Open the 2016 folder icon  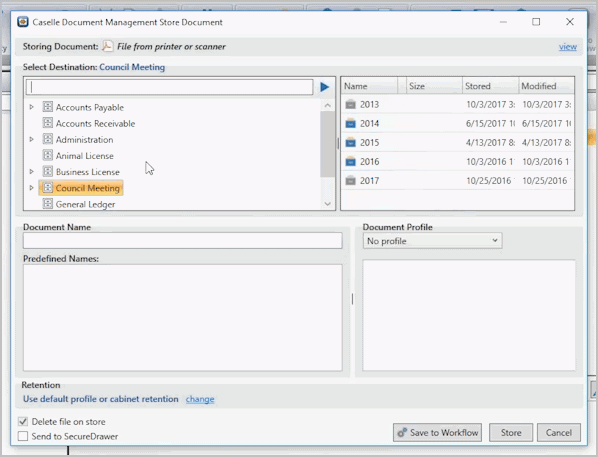350,162
